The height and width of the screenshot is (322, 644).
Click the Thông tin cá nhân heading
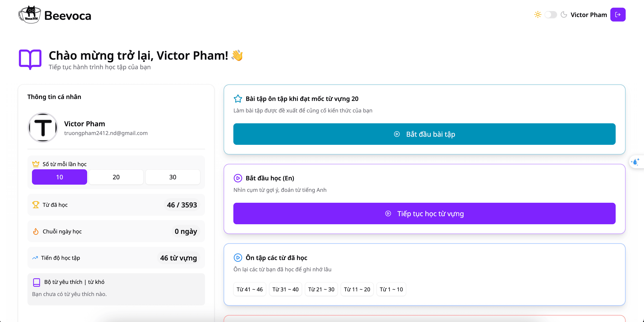coord(54,97)
